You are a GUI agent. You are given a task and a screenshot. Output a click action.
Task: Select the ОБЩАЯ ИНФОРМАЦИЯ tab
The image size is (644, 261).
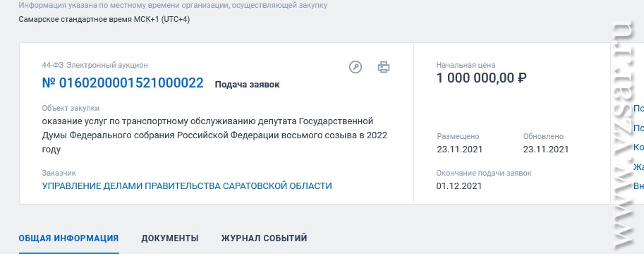click(x=68, y=238)
